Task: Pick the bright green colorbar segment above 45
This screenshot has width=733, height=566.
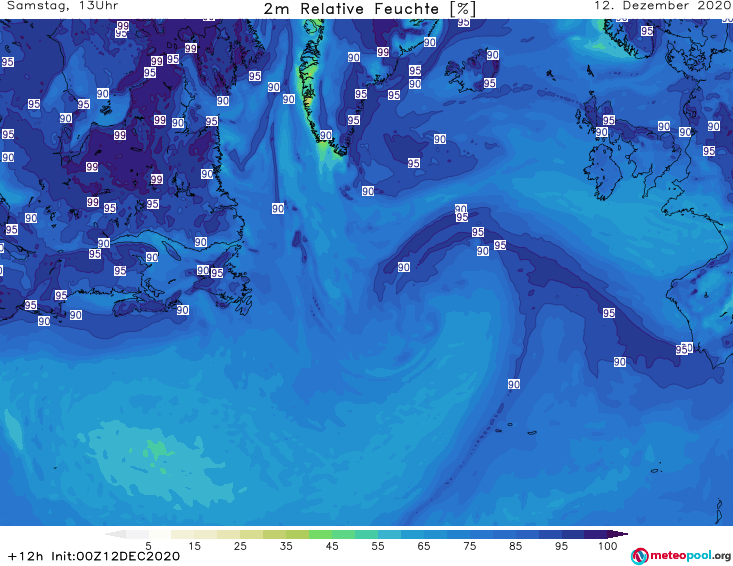Action: [320, 534]
